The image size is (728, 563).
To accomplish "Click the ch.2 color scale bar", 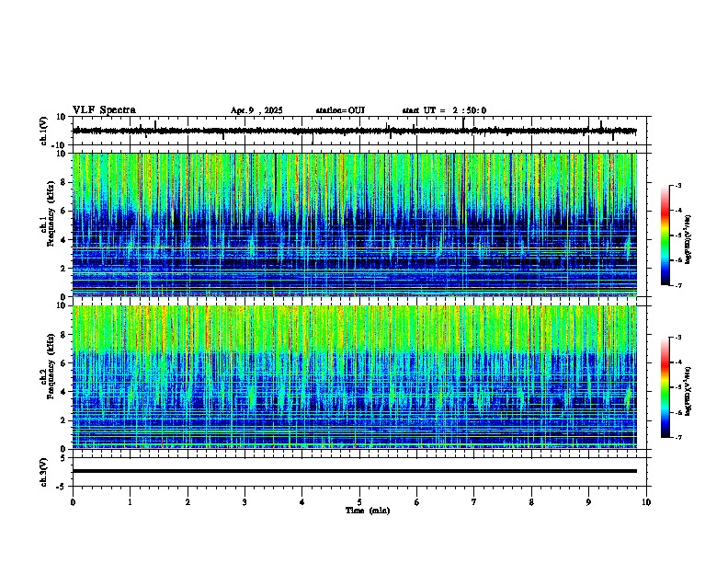I will click(665, 387).
